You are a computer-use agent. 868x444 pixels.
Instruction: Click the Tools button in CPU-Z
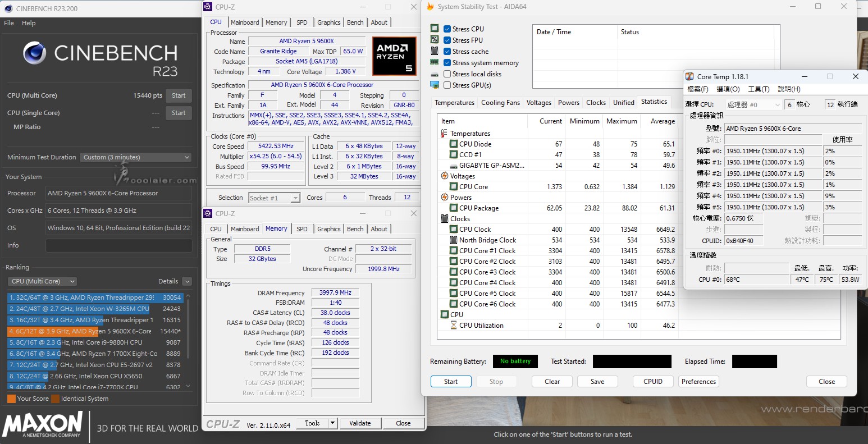tap(312, 423)
